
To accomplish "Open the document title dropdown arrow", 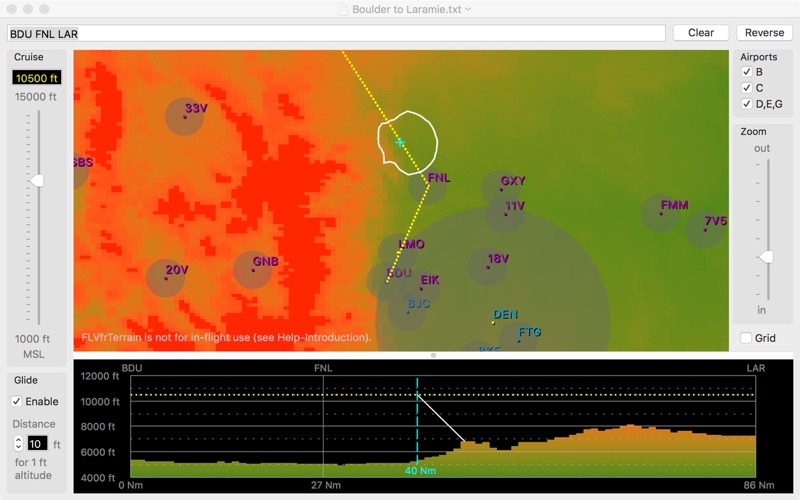I will pos(469,9).
